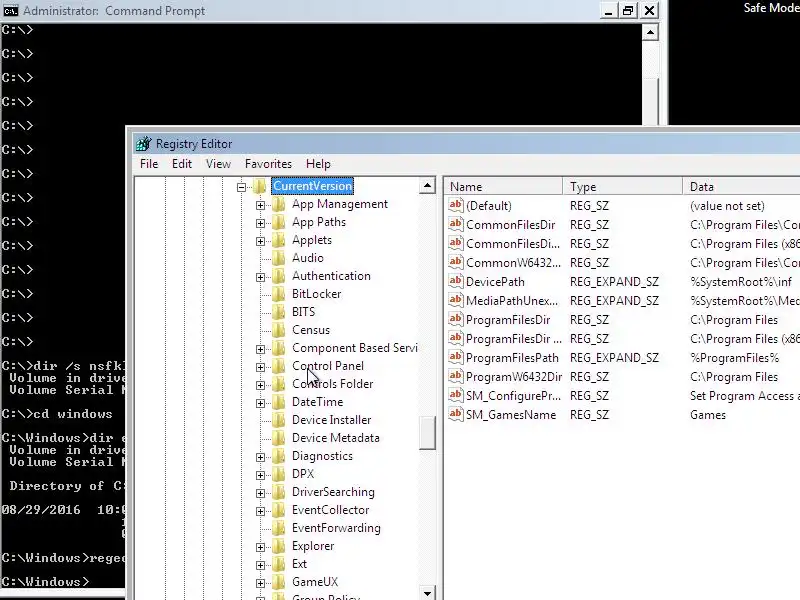Open the Edit menu in Registry Editor
800x600 pixels.
coord(182,164)
